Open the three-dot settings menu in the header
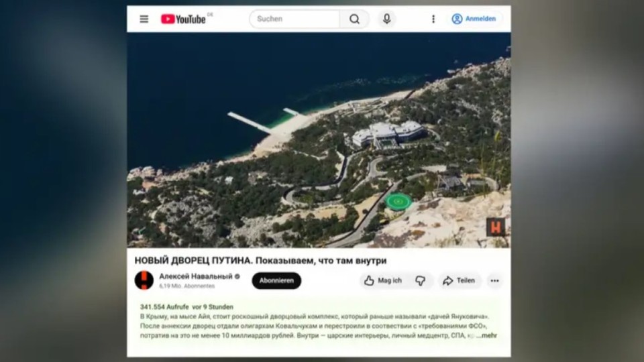 click(433, 19)
